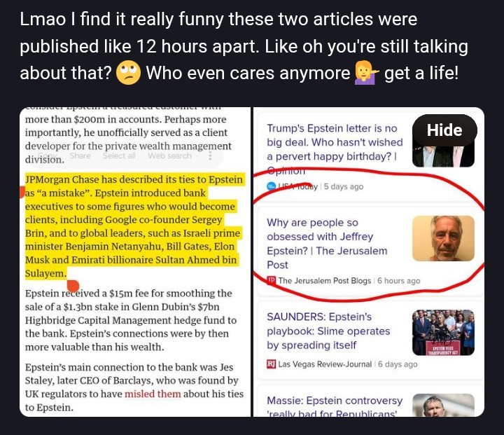The width and height of the screenshot is (504, 435).
Task: Open the 'misled them' red link
Action: tap(153, 394)
